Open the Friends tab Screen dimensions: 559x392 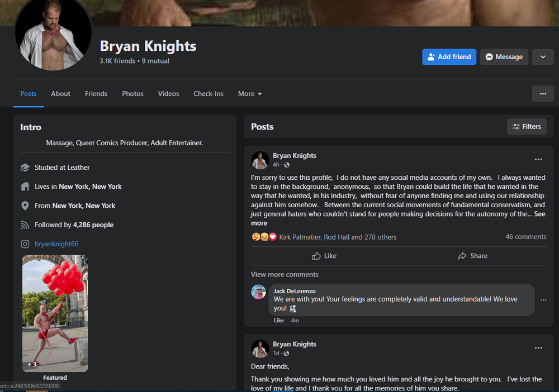coord(96,94)
